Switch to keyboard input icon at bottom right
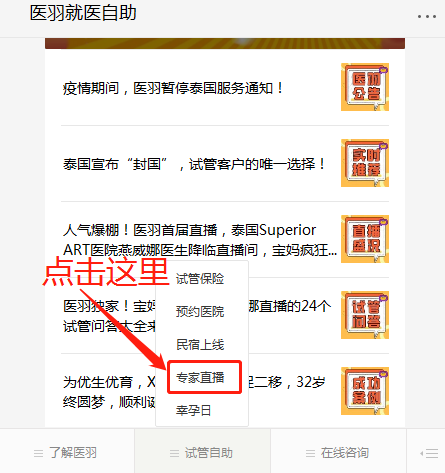 click(x=429, y=453)
